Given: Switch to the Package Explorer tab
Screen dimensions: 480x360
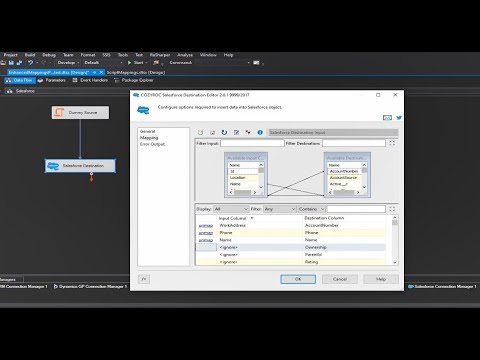Looking at the screenshot, I should pyautogui.click(x=134, y=80).
